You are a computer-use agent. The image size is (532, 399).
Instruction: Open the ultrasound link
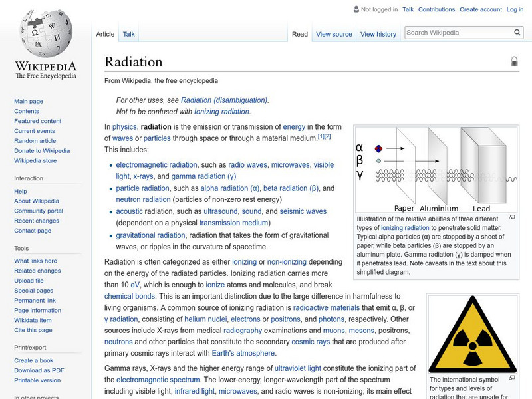[x=221, y=211]
